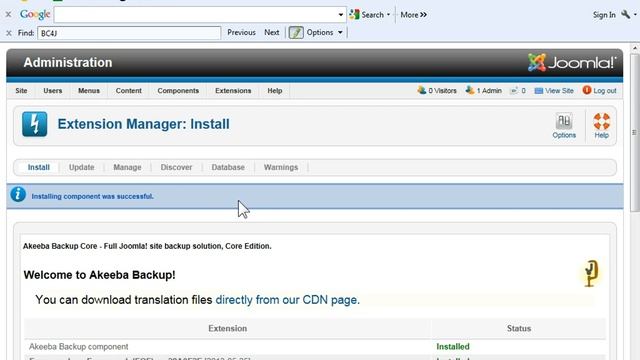Click View Site link
640x360 pixels.
pyautogui.click(x=554, y=91)
